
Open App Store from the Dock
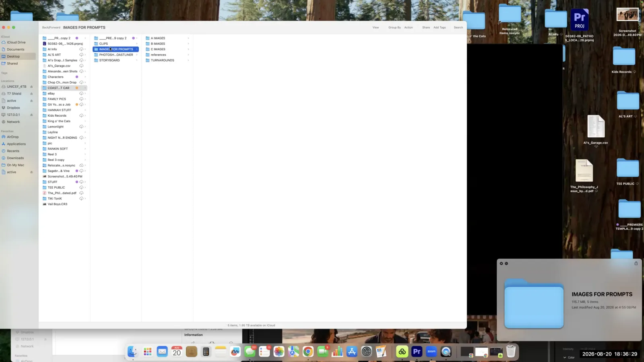point(352,352)
